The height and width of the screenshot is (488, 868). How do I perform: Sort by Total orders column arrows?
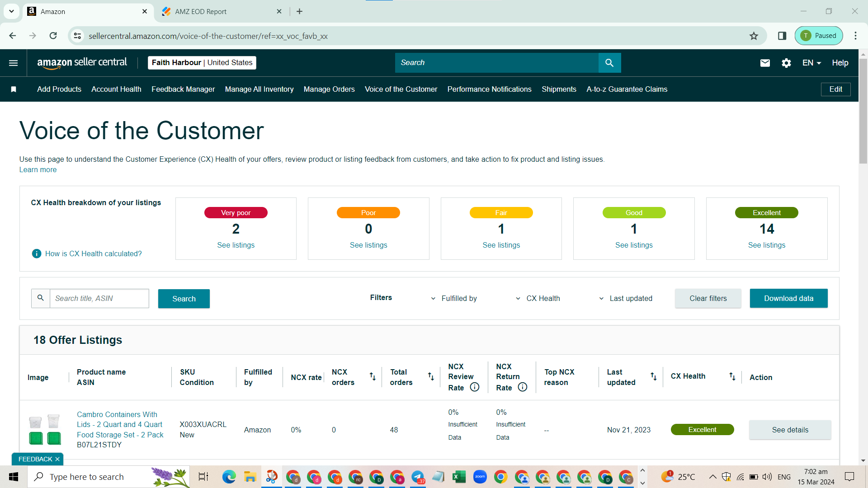431,376
